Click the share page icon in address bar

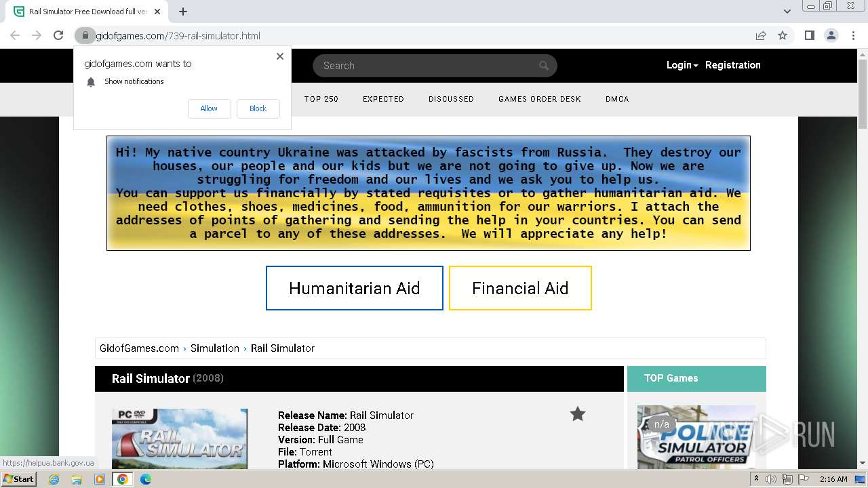point(761,36)
